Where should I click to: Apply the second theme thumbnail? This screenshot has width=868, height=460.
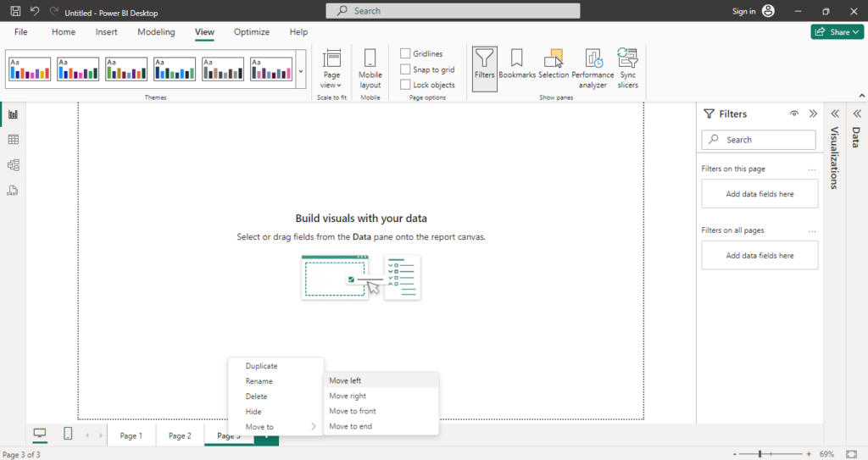point(78,69)
